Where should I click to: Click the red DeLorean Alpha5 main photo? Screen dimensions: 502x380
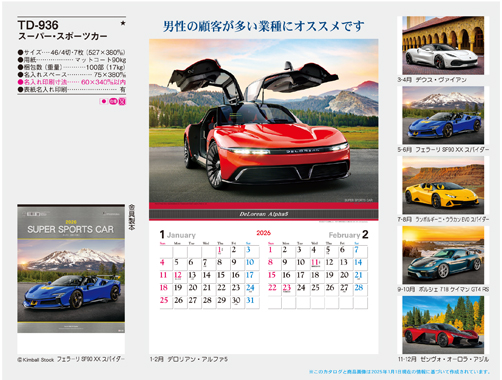[x=264, y=129]
